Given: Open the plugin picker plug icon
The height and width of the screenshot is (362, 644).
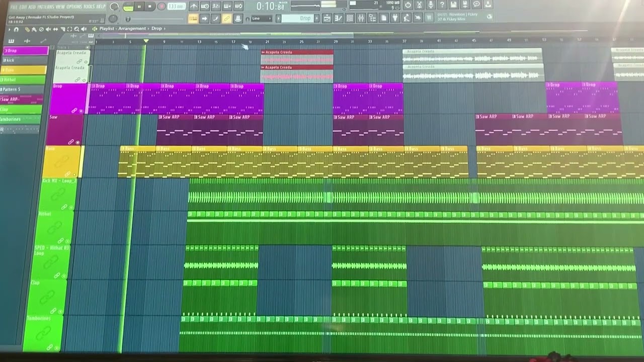Looking at the screenshot, I should pyautogui.click(x=395, y=18).
